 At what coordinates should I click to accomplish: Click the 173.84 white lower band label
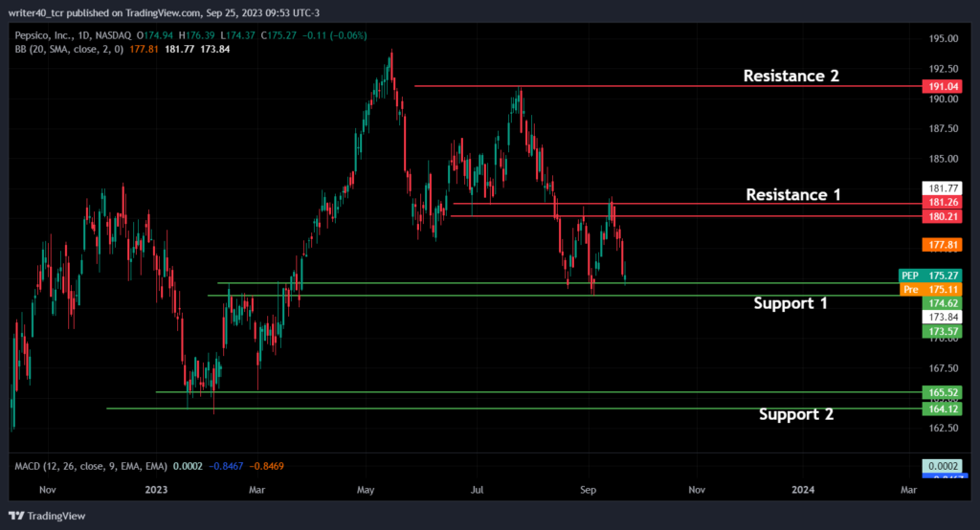(942, 318)
